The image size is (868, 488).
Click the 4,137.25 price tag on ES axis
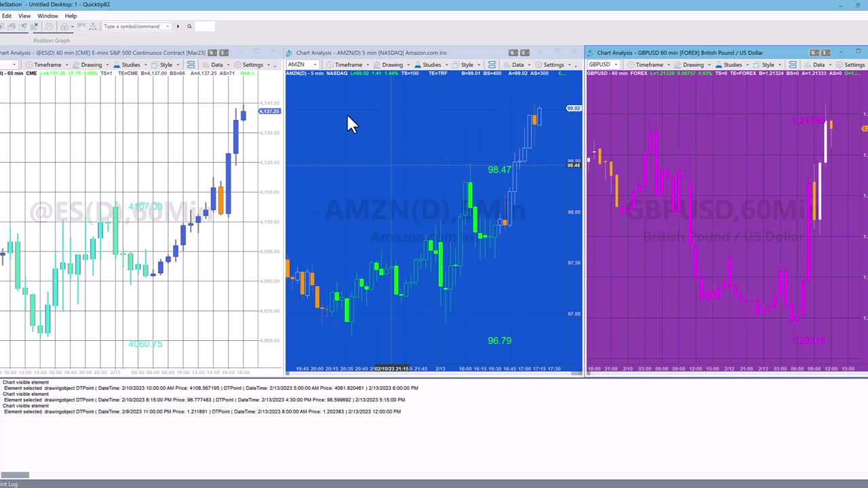269,111
